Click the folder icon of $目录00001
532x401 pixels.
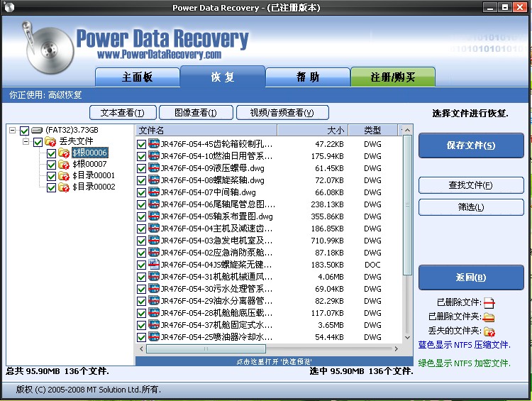[64, 175]
